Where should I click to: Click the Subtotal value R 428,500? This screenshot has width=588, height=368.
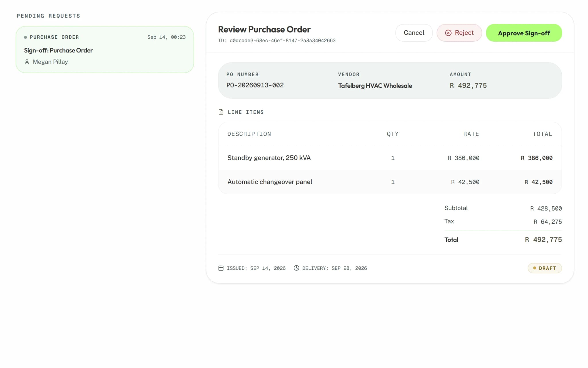click(546, 208)
